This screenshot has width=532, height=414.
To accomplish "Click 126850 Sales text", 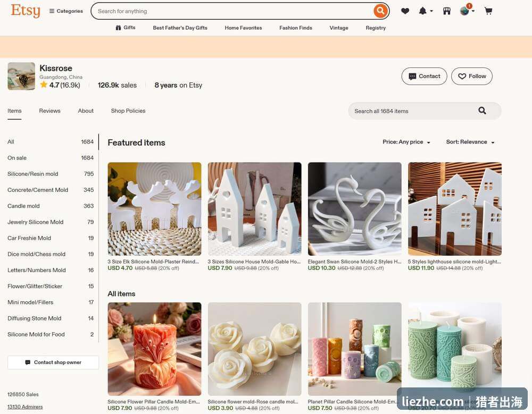I will [x=23, y=395].
